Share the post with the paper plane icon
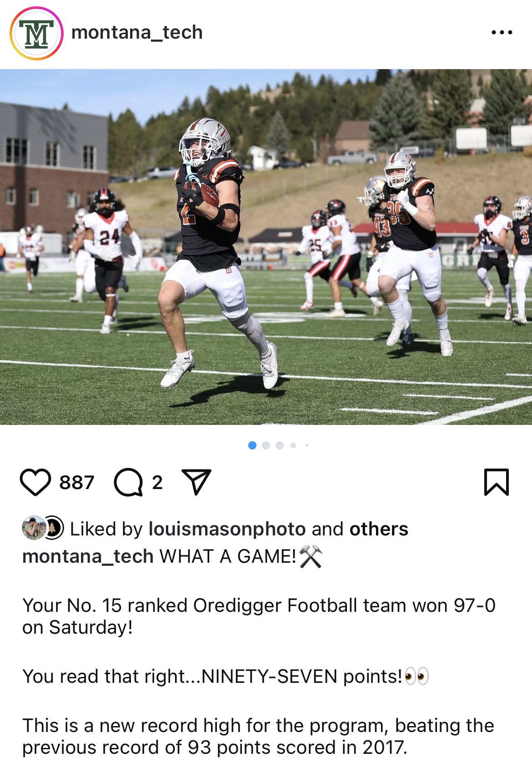532x767 pixels. (196, 482)
